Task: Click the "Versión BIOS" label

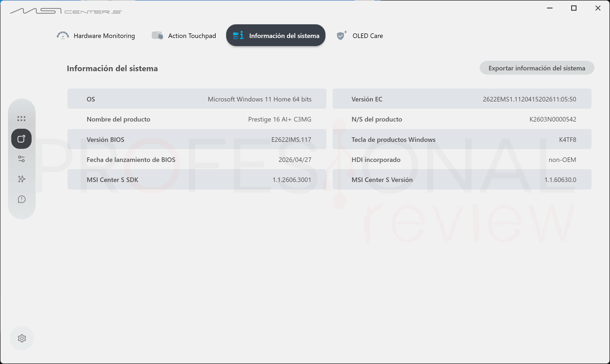Action: click(105, 139)
